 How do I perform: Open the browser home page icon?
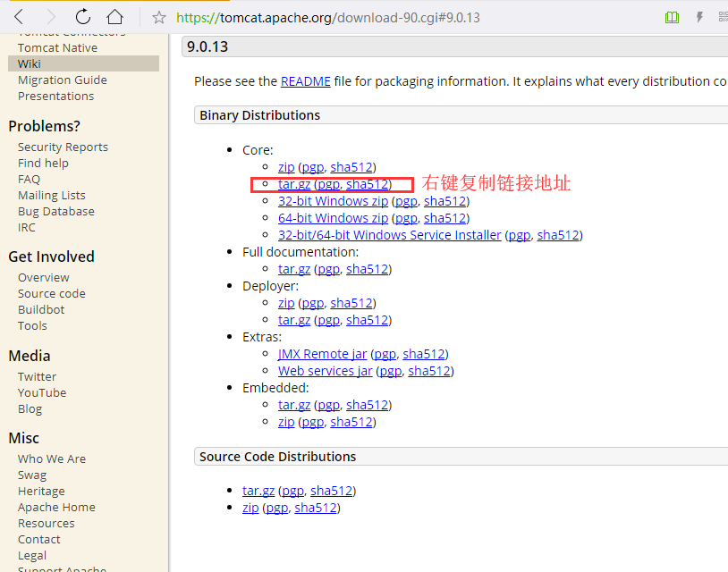click(x=114, y=17)
